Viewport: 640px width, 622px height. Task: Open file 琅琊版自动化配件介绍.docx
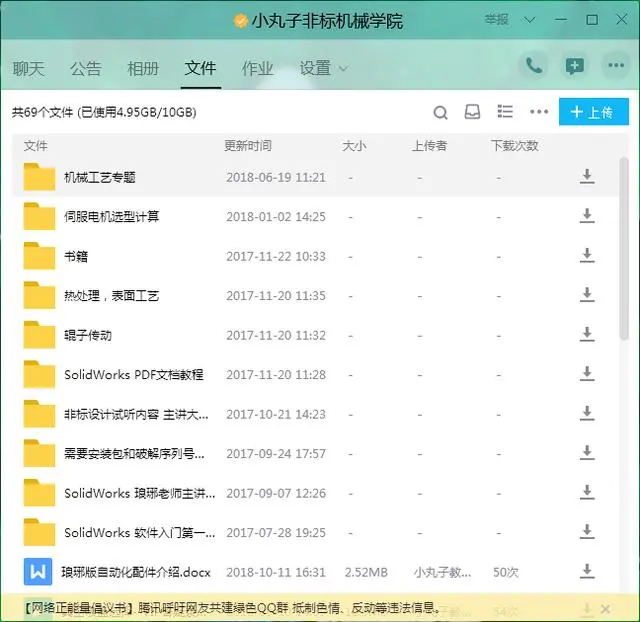[x=136, y=572]
